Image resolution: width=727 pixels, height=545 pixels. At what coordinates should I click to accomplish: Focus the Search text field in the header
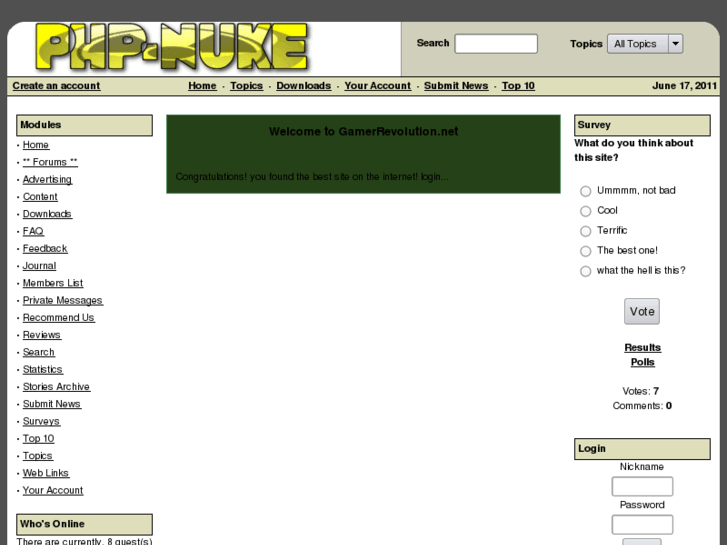(x=496, y=44)
